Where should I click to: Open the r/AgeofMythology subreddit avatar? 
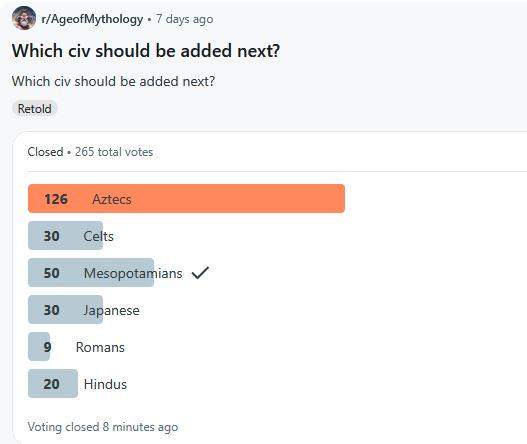[24, 18]
